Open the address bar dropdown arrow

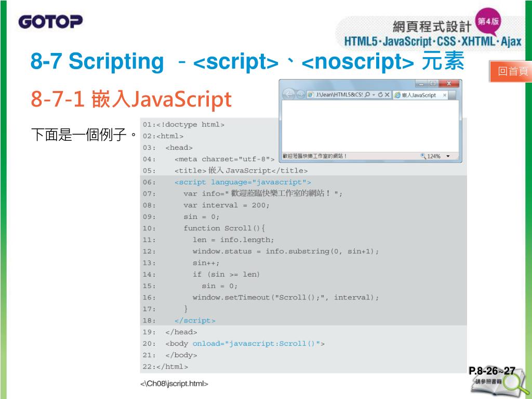click(374, 95)
